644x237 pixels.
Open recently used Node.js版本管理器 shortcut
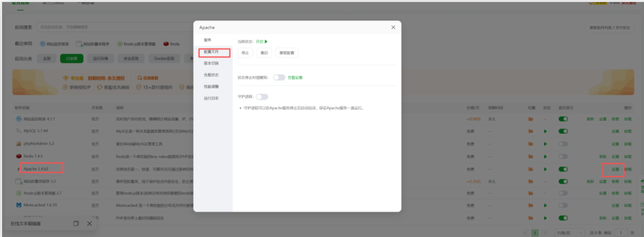pos(137,44)
